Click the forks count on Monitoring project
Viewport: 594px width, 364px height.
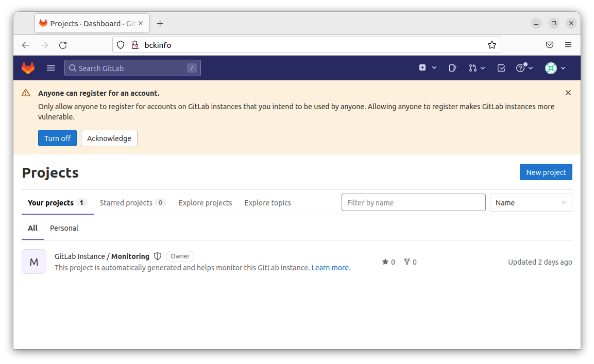tap(410, 262)
